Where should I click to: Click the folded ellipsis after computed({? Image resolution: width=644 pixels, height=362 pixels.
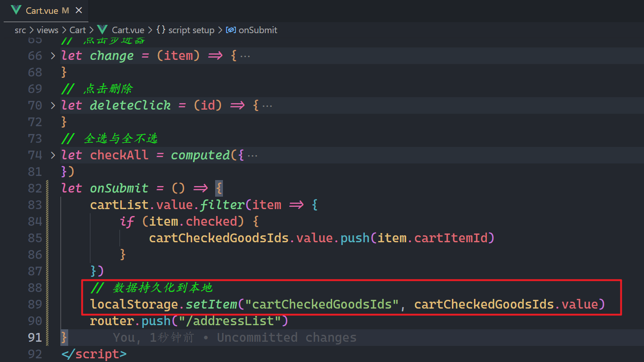(252, 156)
